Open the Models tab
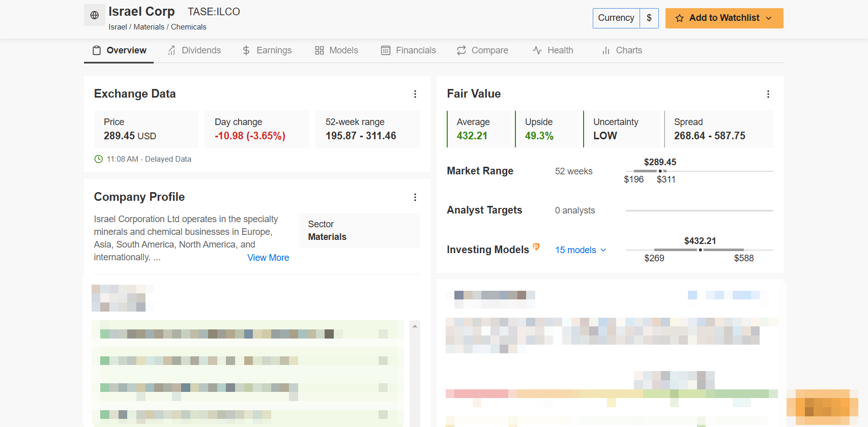The image size is (868, 427). 337,50
